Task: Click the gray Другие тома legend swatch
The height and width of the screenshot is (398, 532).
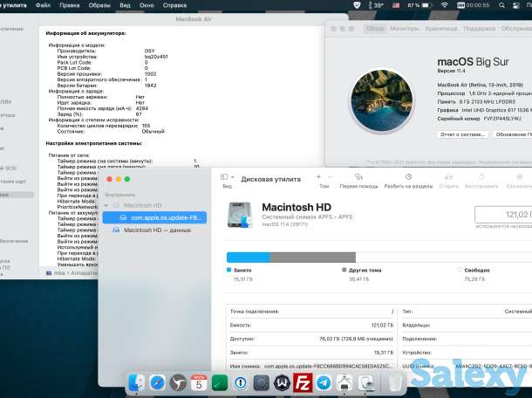Action: (x=344, y=270)
